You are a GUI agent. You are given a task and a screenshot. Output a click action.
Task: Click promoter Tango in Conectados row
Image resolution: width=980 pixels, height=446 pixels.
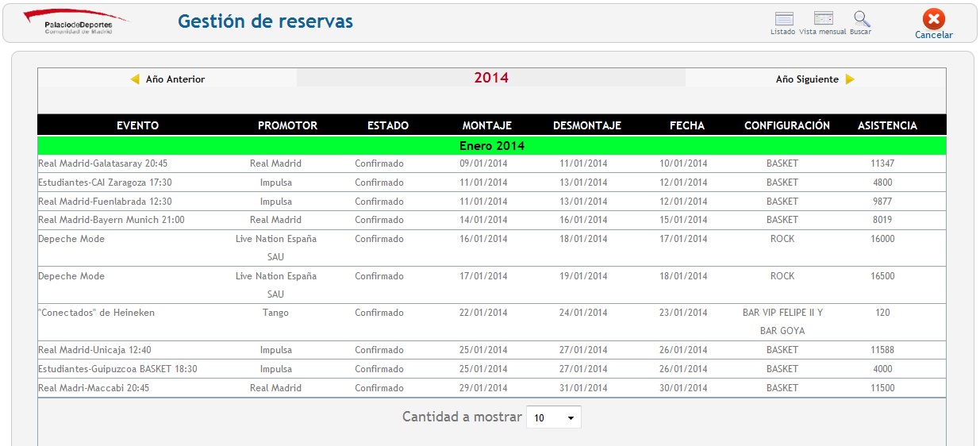pos(275,313)
